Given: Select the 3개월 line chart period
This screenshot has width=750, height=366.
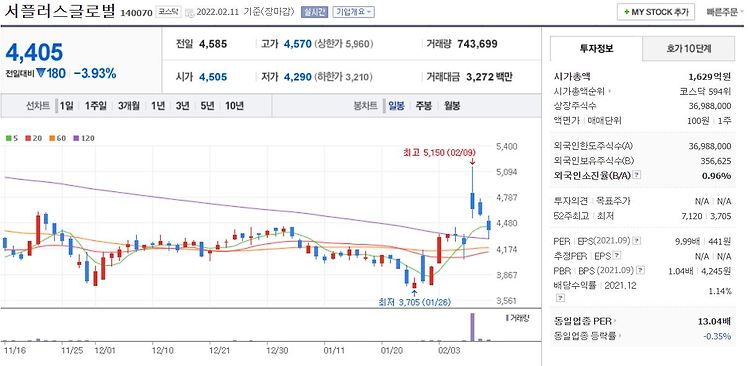Looking at the screenshot, I should [x=129, y=106].
